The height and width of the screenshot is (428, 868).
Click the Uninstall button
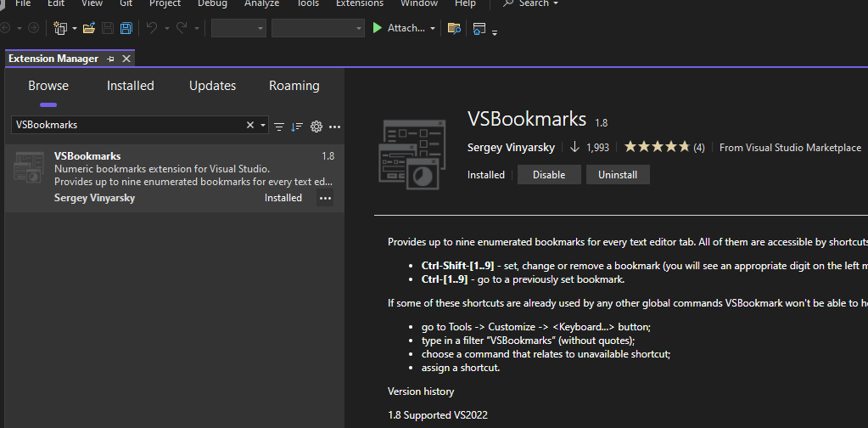point(618,174)
